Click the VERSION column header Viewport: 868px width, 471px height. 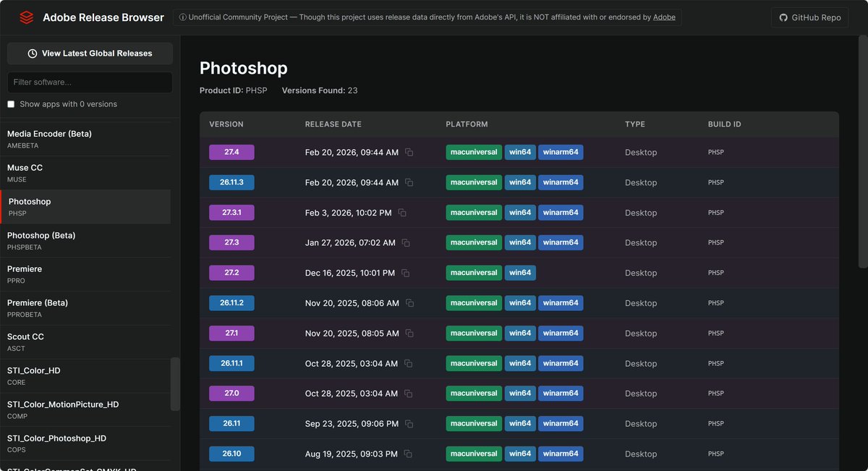coord(226,124)
